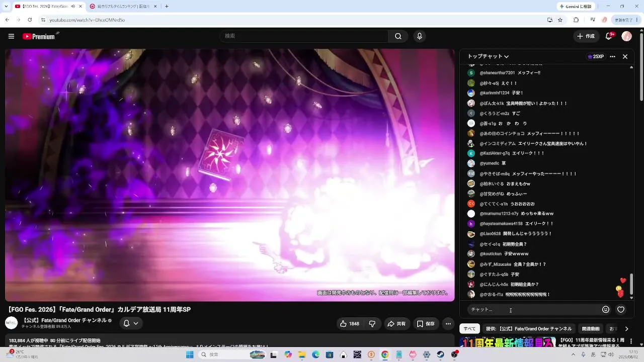Click the youtube.com address bar URL

click(x=87, y=20)
